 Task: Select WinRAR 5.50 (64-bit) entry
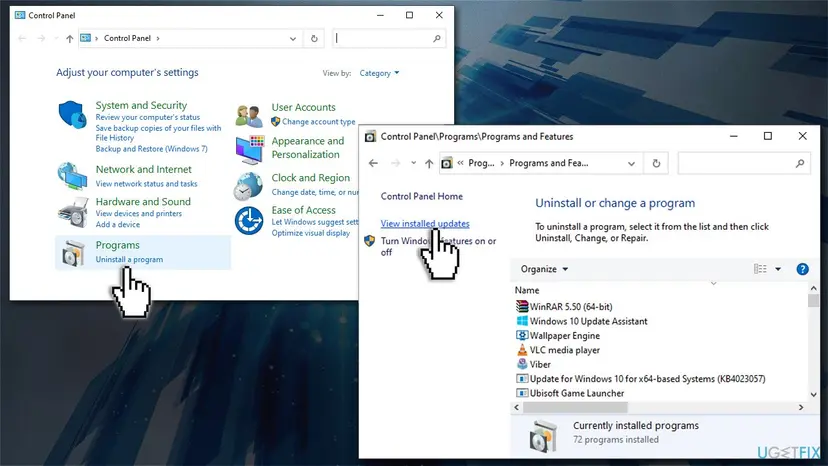571,306
